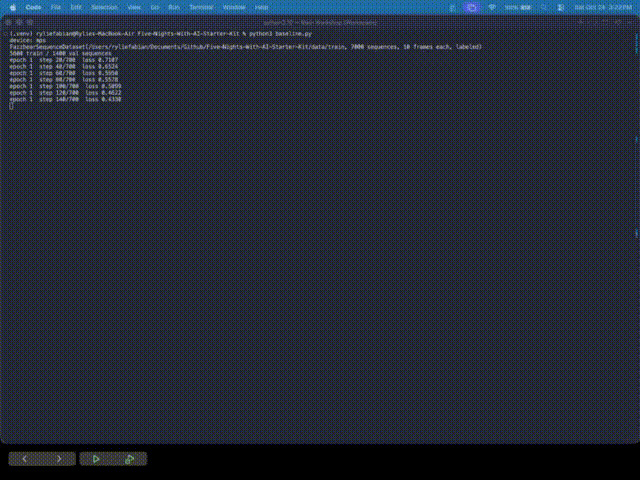Open the File menu
This screenshot has height=480, width=640.
coord(56,7)
